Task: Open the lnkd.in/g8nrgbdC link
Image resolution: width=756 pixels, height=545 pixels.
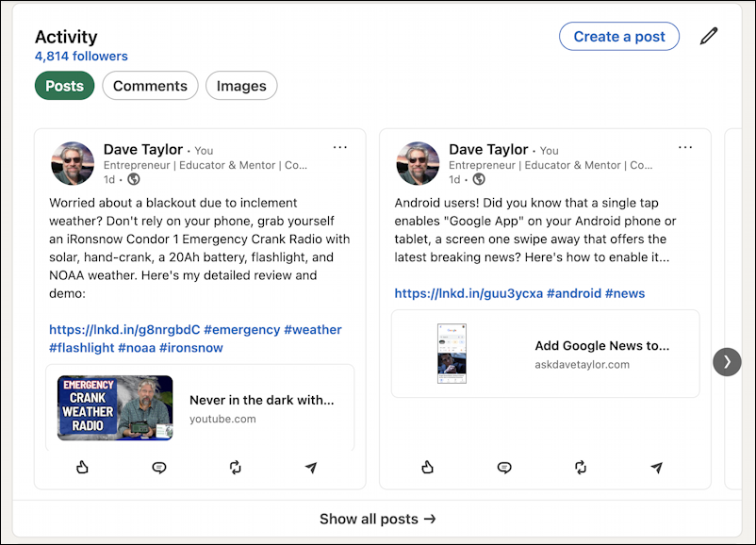Action: pyautogui.click(x=124, y=330)
